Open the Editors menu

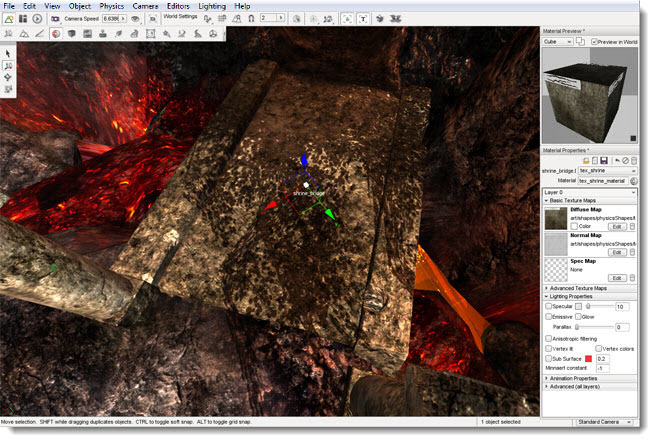(x=178, y=6)
